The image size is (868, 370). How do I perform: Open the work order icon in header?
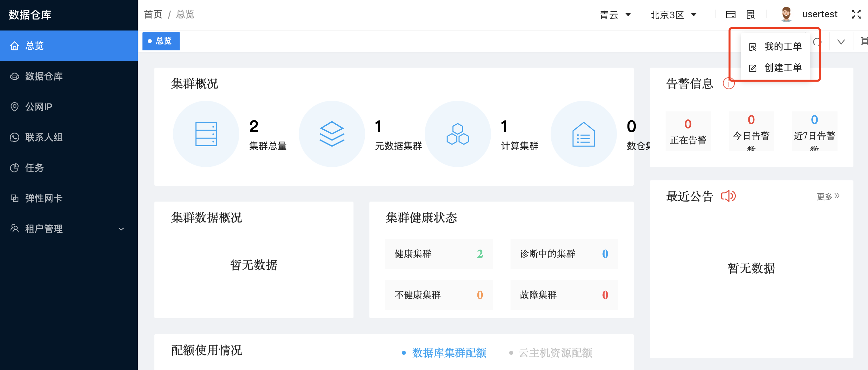point(750,15)
